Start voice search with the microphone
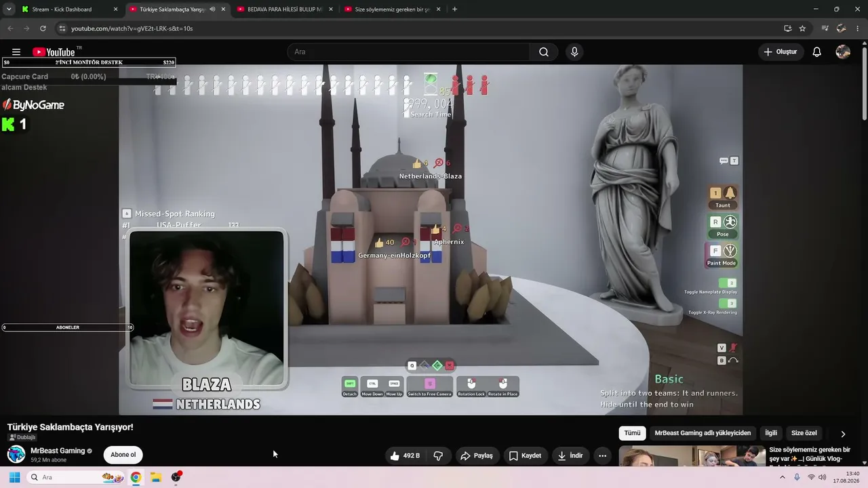The width and height of the screenshot is (868, 488). [x=574, y=52]
